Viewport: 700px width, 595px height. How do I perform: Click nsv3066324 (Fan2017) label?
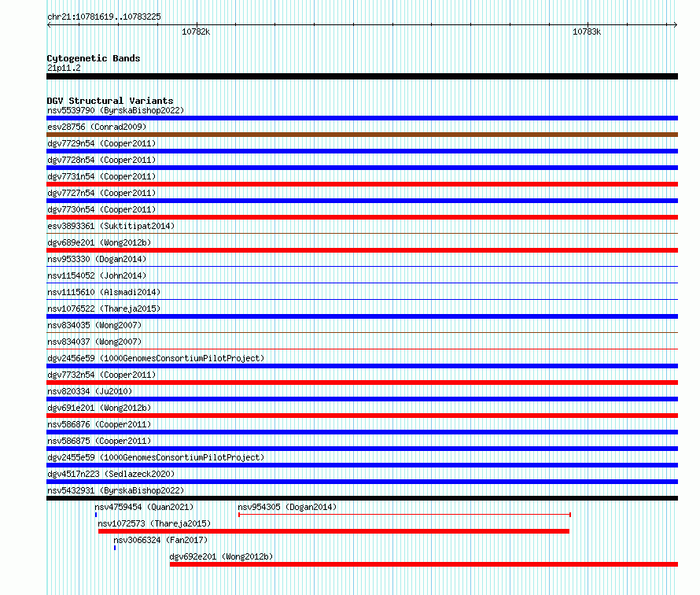tap(160, 540)
